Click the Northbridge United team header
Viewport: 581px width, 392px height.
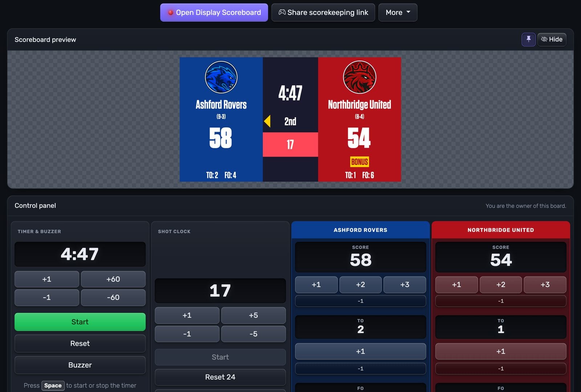coord(501,230)
